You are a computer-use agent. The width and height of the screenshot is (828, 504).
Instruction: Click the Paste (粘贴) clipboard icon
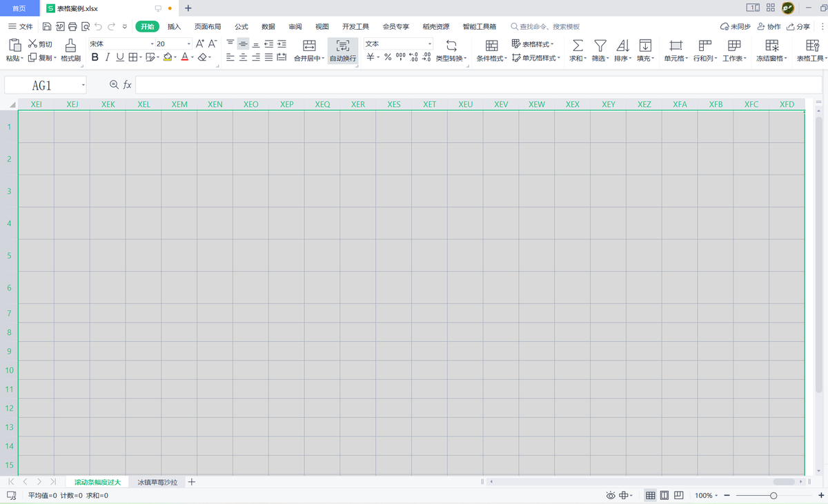pyautogui.click(x=14, y=46)
